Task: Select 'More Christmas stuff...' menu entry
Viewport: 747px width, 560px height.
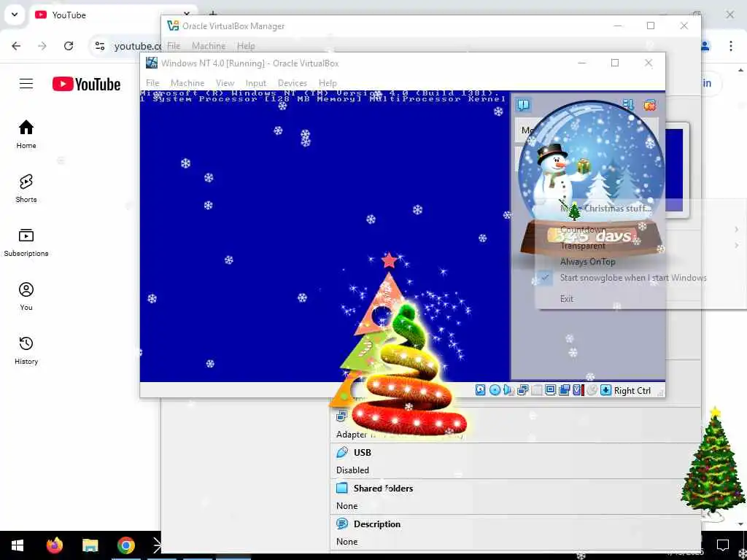Action: click(606, 208)
